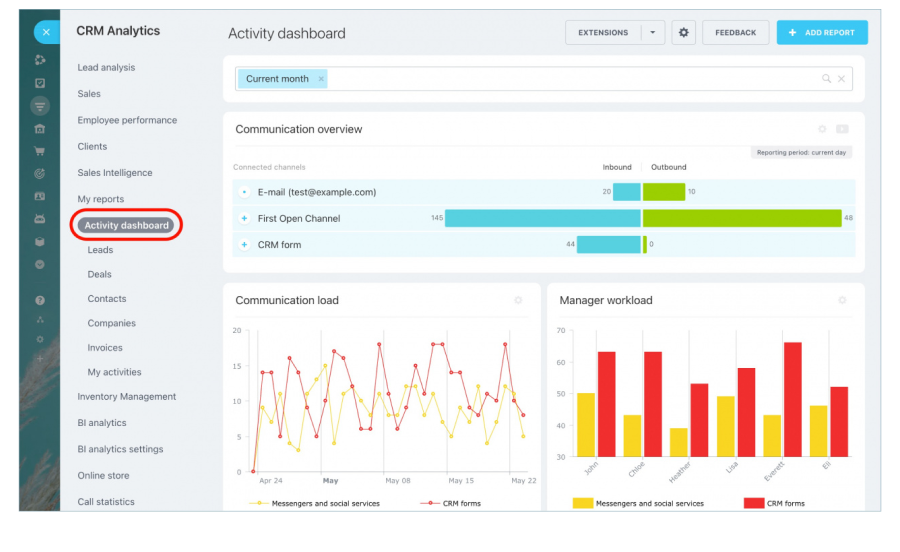Toggle red CRM forms swatch in Manager workload legend

pos(754,503)
